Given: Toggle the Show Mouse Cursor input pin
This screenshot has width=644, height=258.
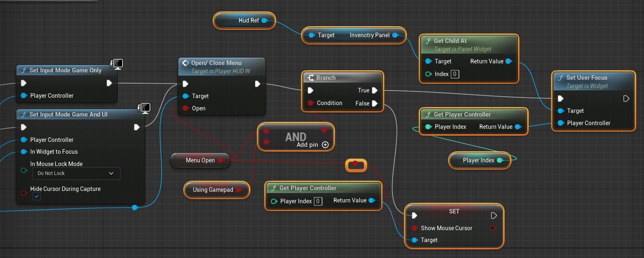Looking at the screenshot, I should point(414,228).
